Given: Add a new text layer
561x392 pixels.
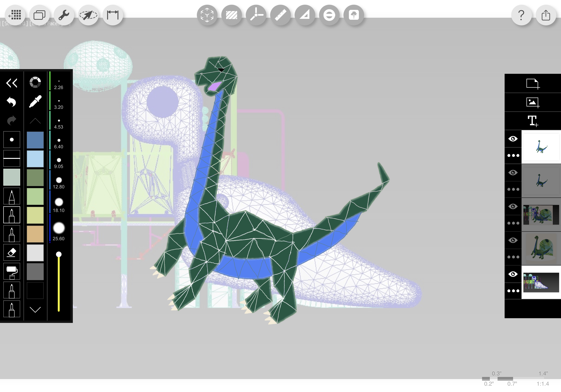Looking at the screenshot, I should [532, 121].
